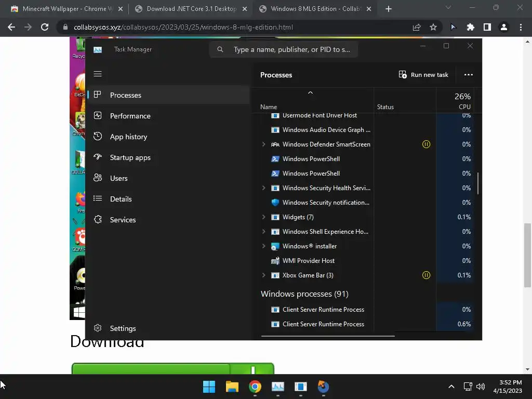Click the Chrome icon on the taskbar
This screenshot has height=399, width=532.
click(255, 387)
